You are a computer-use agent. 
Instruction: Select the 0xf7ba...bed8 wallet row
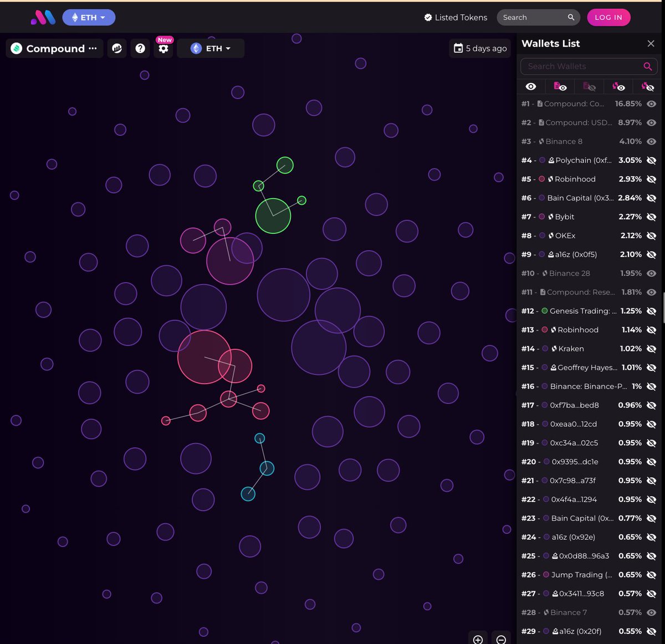[x=589, y=405]
